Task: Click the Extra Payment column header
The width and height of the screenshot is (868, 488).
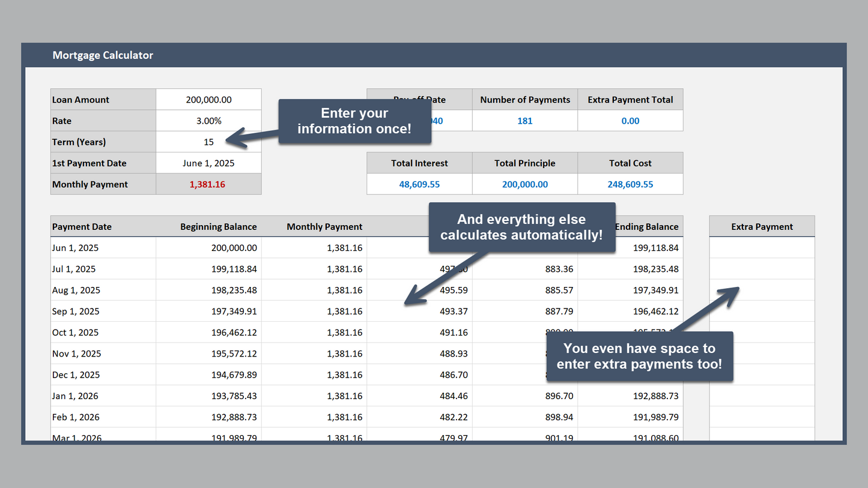Action: point(762,227)
